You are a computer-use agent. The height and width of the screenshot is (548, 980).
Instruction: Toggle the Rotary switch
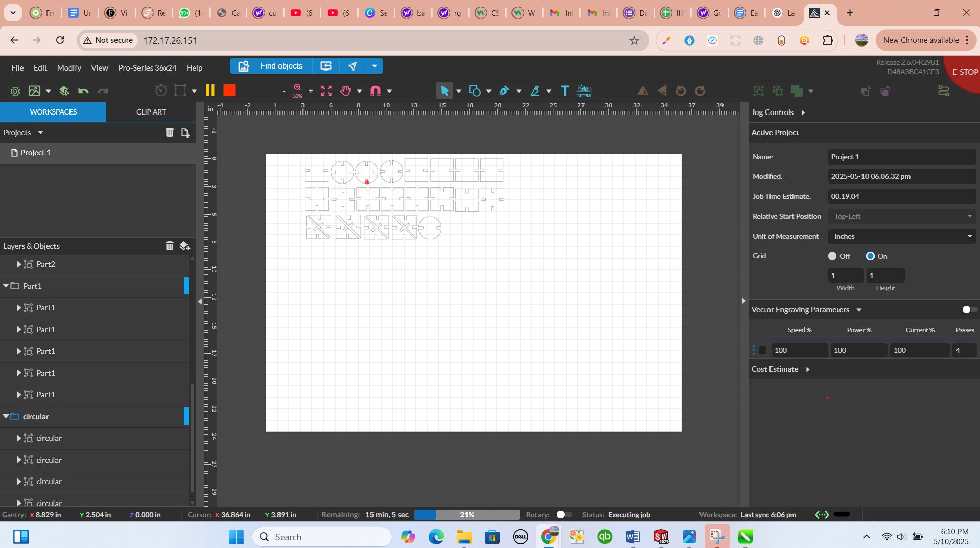pyautogui.click(x=564, y=515)
